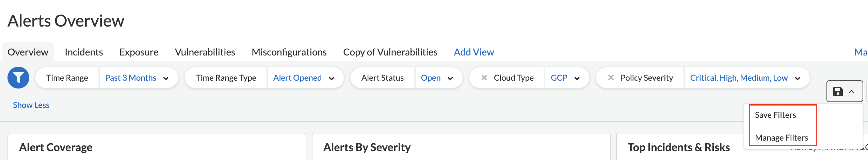868x160 pixels.
Task: Select the Misconfigurations tab
Action: pos(289,52)
